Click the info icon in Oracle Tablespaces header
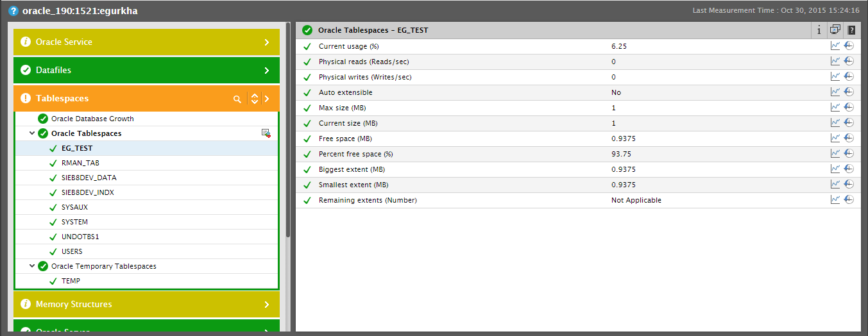Screen dimensions: 868x336 [819, 30]
